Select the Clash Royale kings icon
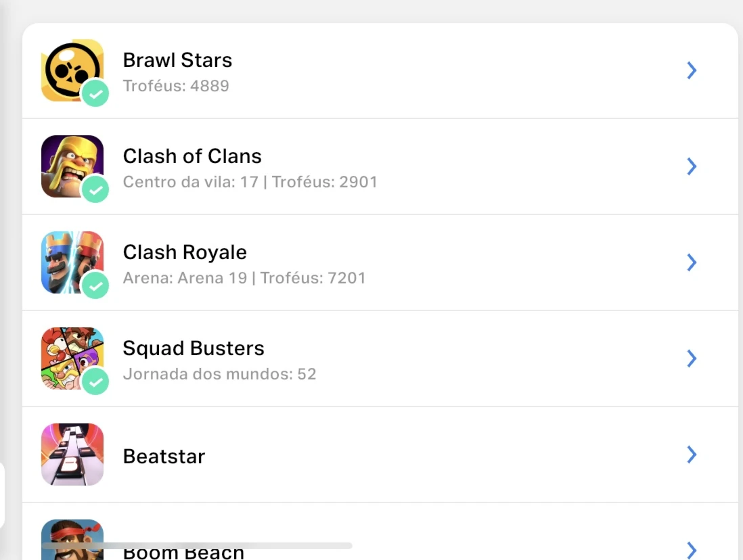The height and width of the screenshot is (560, 743). (72, 262)
